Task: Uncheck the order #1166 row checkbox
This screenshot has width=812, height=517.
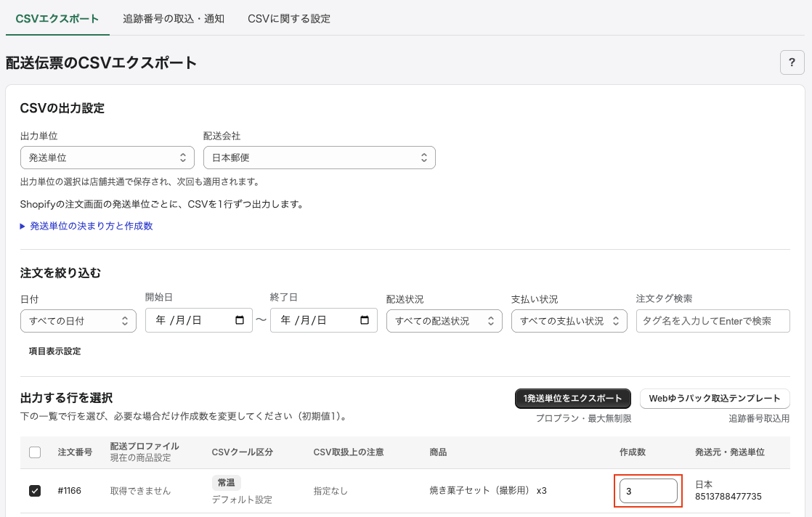Action: point(35,491)
